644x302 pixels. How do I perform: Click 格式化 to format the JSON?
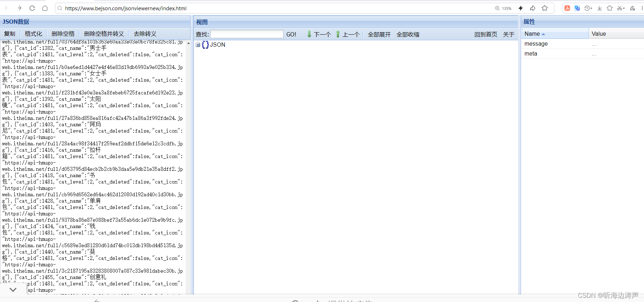coord(33,34)
